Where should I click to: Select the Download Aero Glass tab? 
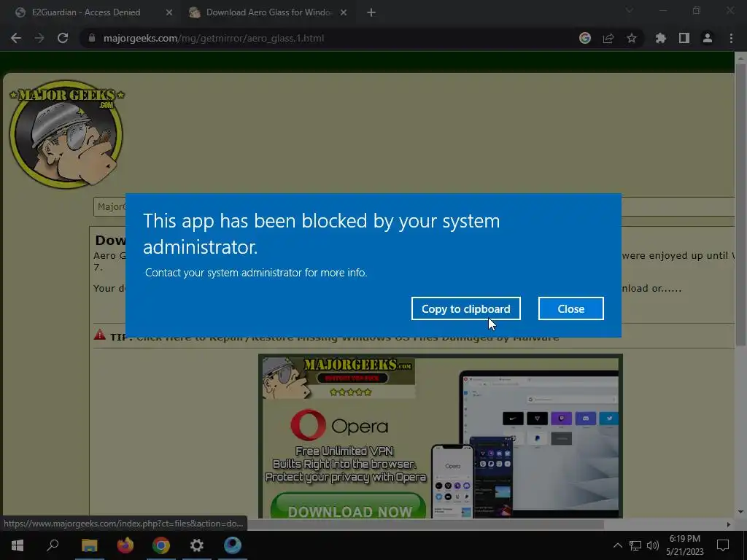(269, 12)
